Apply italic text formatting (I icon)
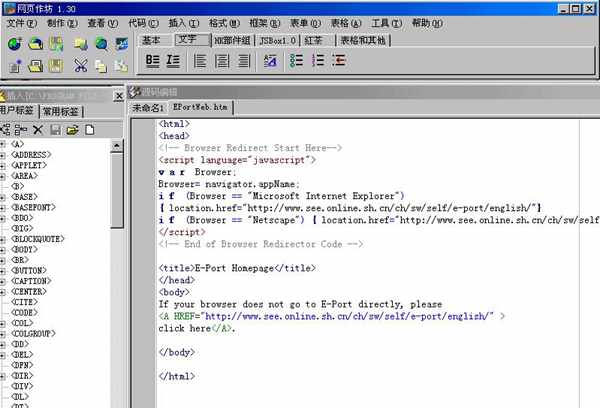Image resolution: width=600 pixels, height=408 pixels. [x=173, y=60]
